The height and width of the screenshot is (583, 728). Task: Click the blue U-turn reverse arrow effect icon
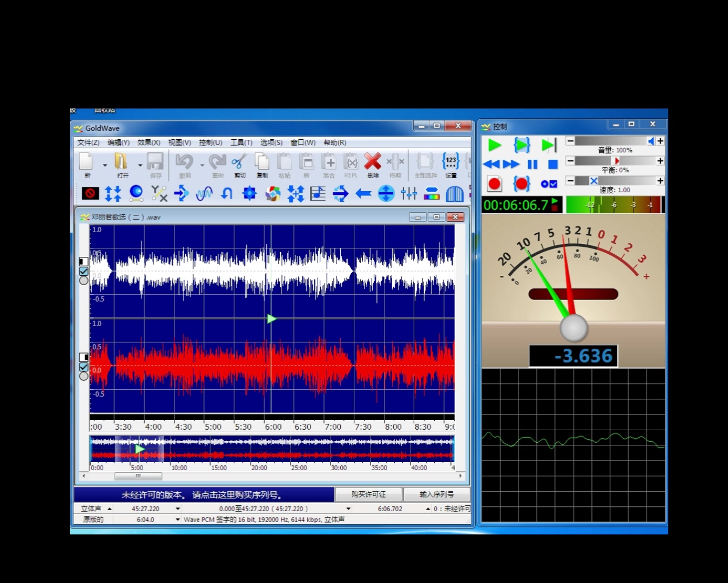[x=227, y=193]
